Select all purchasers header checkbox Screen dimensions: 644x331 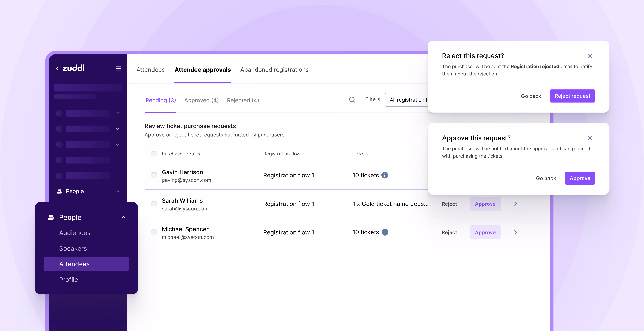(154, 154)
